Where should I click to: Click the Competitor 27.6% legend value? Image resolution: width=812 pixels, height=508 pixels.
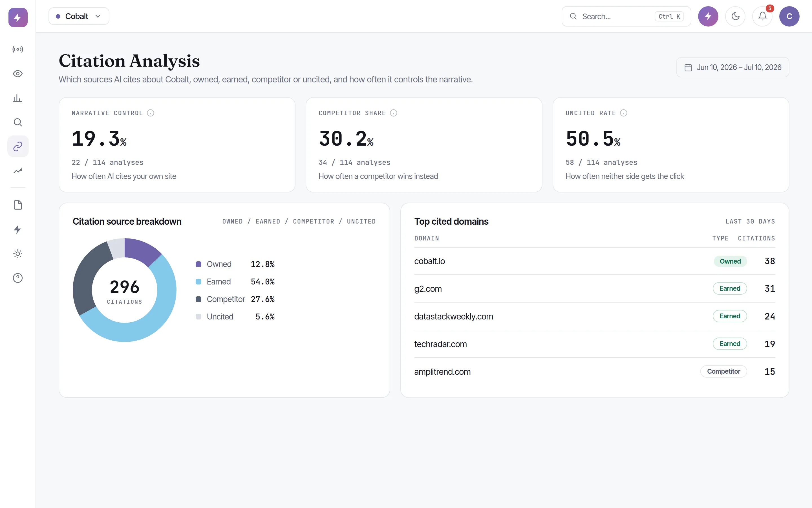click(263, 299)
